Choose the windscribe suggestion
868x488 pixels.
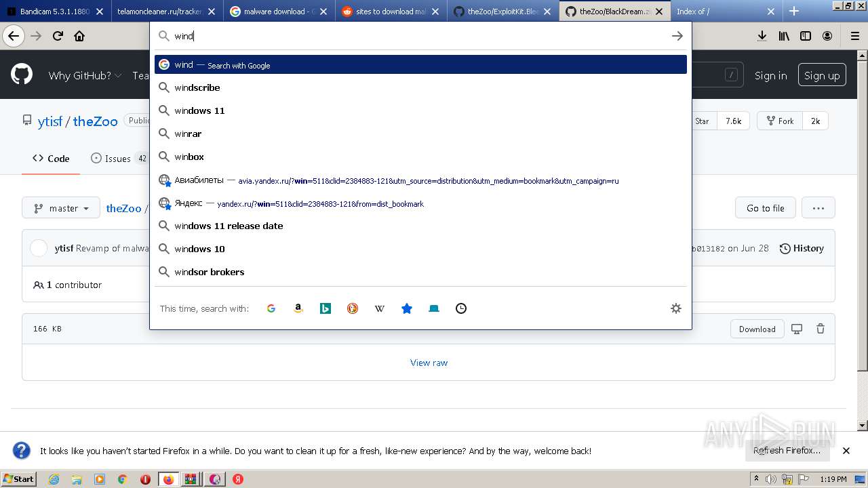420,87
